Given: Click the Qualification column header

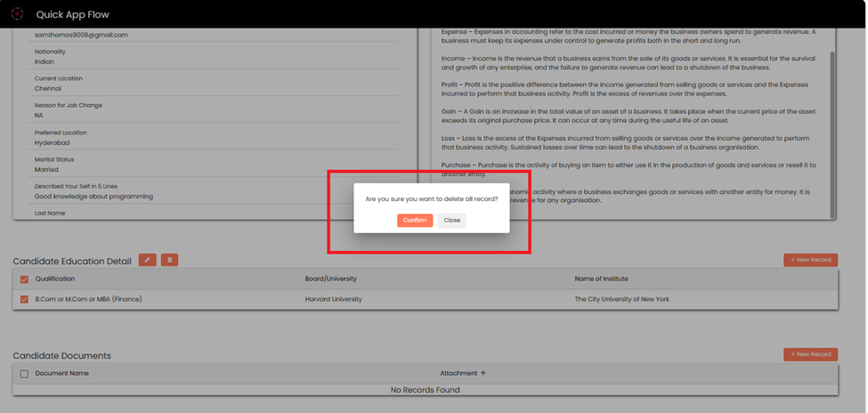Looking at the screenshot, I should pyautogui.click(x=55, y=279).
